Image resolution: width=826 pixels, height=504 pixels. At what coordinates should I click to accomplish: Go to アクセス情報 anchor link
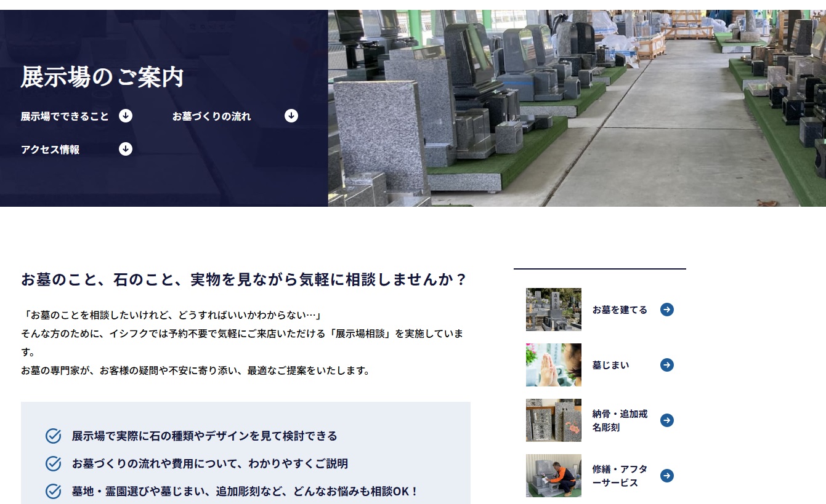click(50, 150)
